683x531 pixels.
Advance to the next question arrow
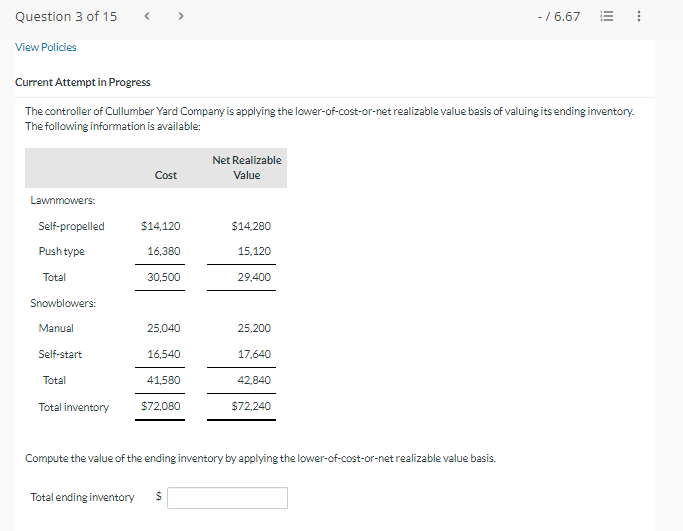(x=181, y=16)
